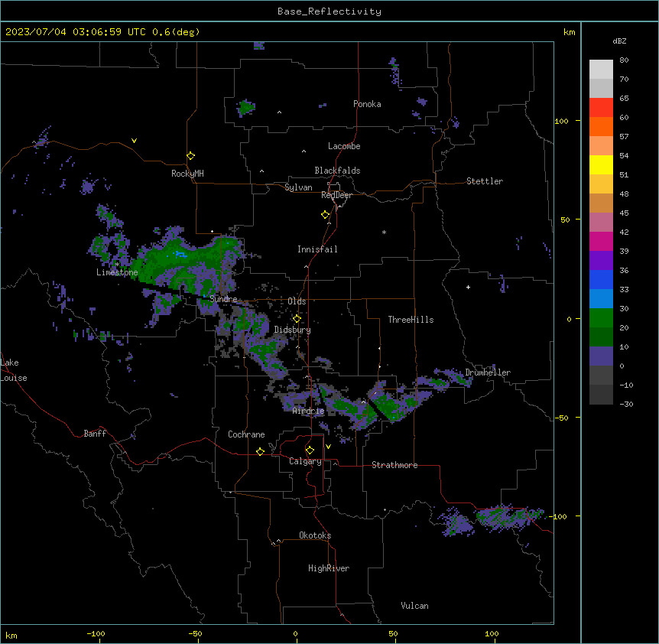Click the yellow V marker northwest of RockyMH
Image resolution: width=659 pixels, height=644 pixels.
(x=134, y=141)
